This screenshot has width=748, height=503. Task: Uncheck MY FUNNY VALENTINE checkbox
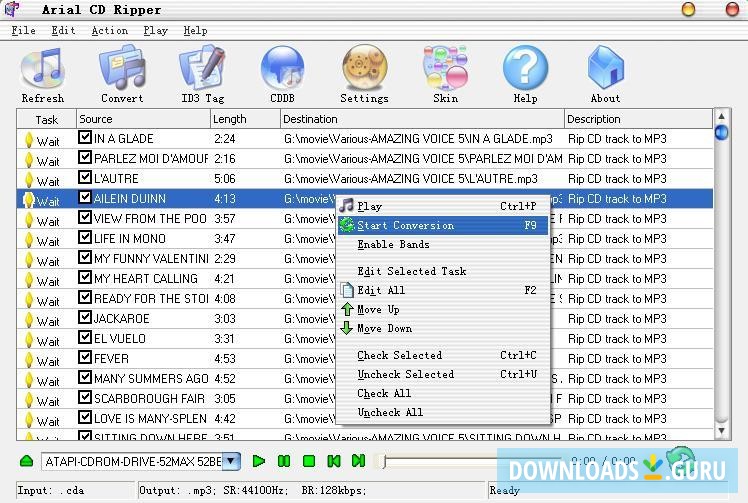pyautogui.click(x=84, y=258)
